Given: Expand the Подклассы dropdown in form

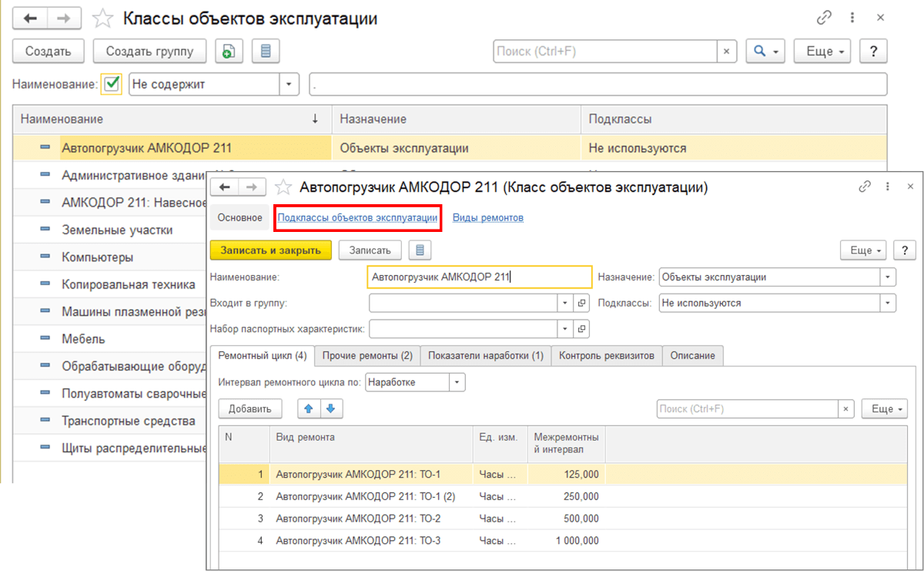Looking at the screenshot, I should [x=889, y=303].
